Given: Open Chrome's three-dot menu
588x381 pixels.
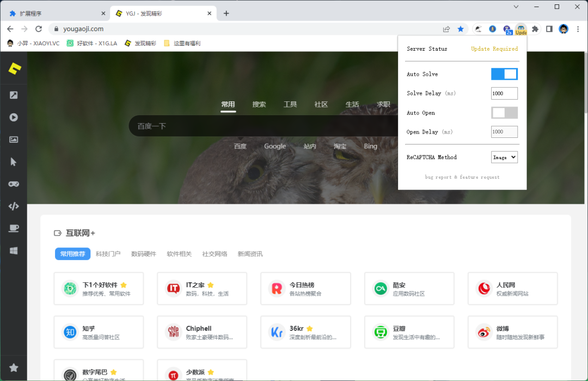Looking at the screenshot, I should point(578,29).
